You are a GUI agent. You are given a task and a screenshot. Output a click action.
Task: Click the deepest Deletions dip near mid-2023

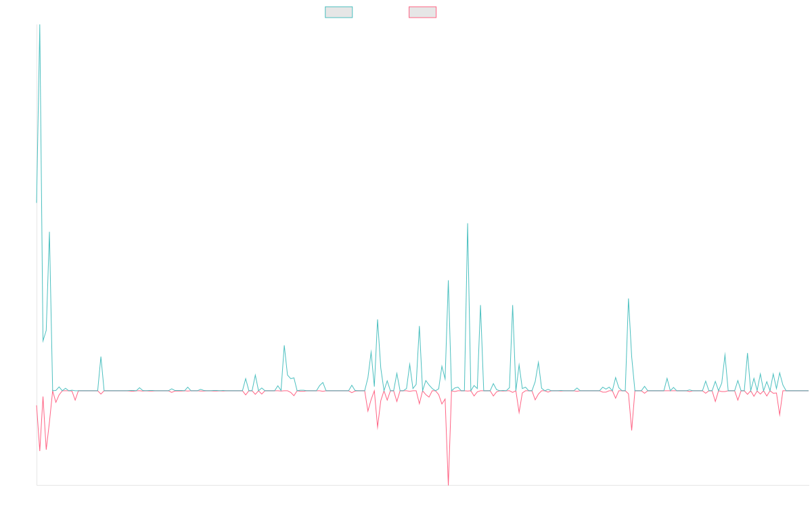pyautogui.click(x=449, y=484)
